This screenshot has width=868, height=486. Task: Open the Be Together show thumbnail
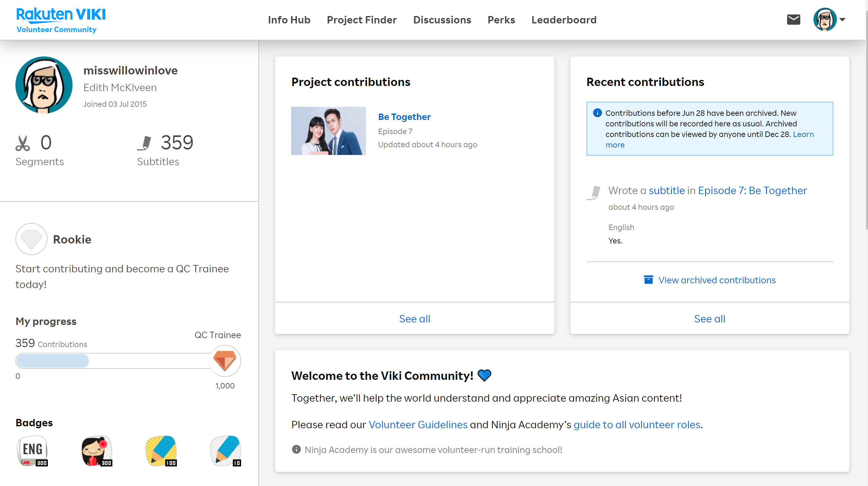328,131
